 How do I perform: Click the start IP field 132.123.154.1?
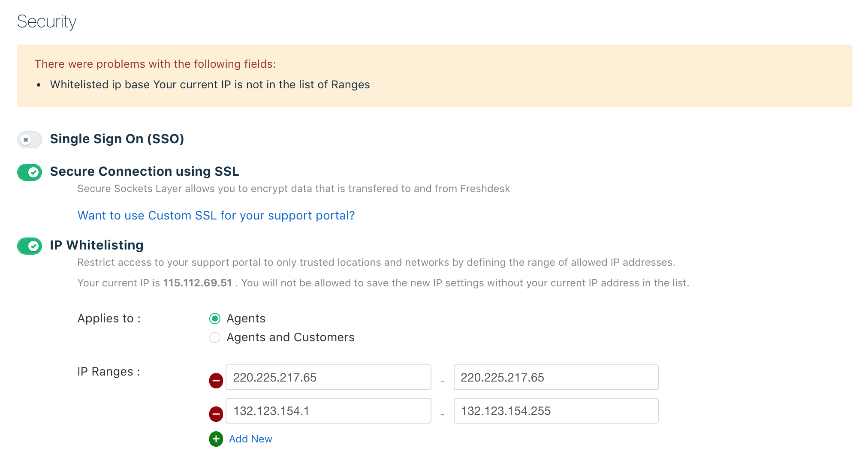point(328,411)
